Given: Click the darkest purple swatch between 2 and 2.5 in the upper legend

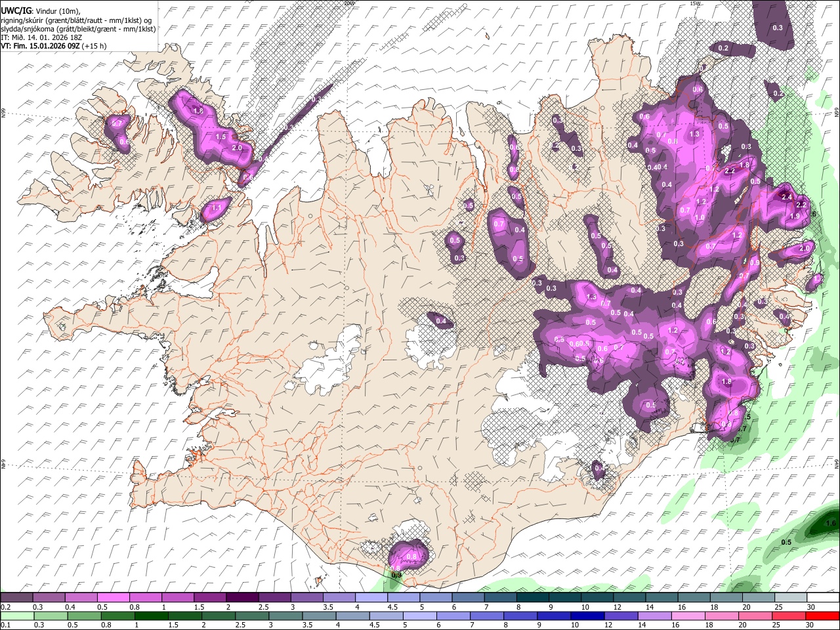Looking at the screenshot, I should pyautogui.click(x=242, y=598).
